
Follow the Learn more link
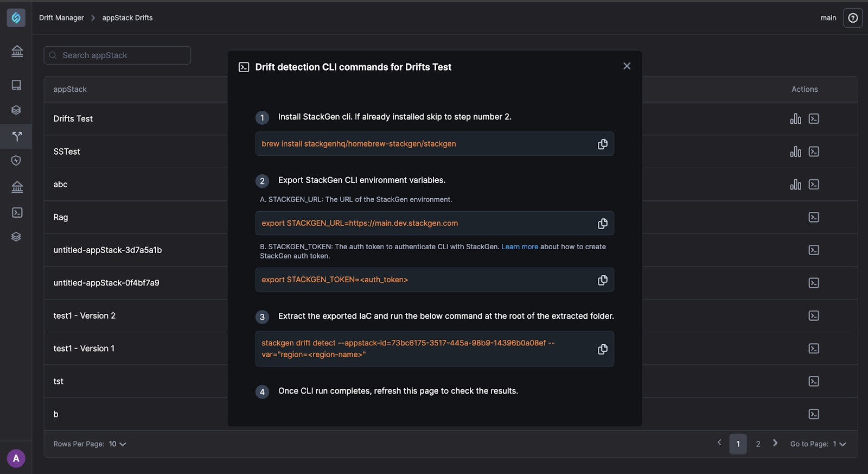[x=520, y=247]
